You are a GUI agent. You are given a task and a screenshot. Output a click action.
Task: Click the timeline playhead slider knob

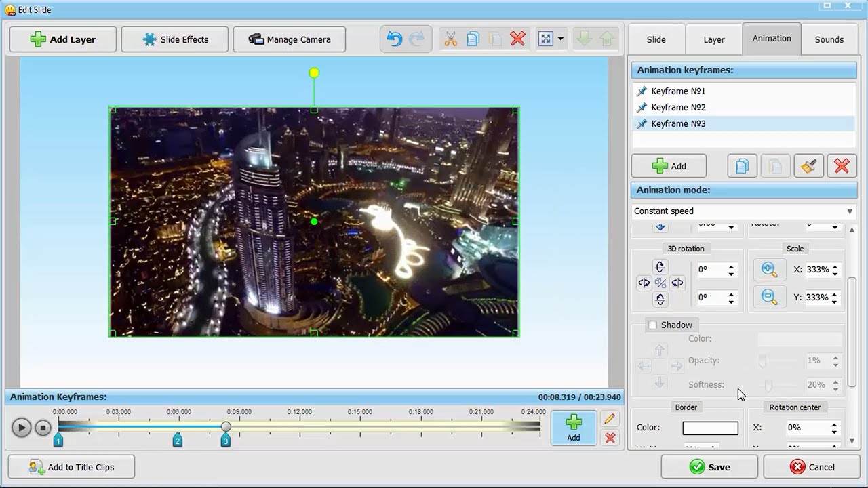pos(226,426)
